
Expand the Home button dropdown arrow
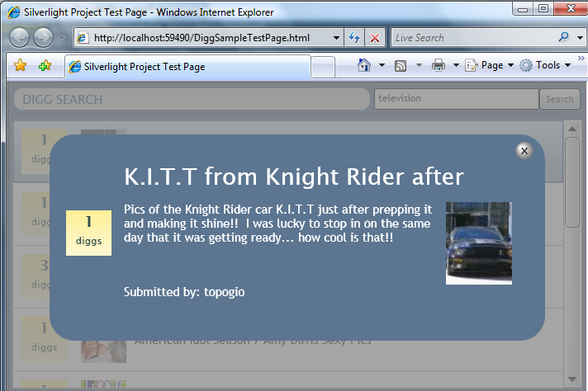tap(382, 65)
